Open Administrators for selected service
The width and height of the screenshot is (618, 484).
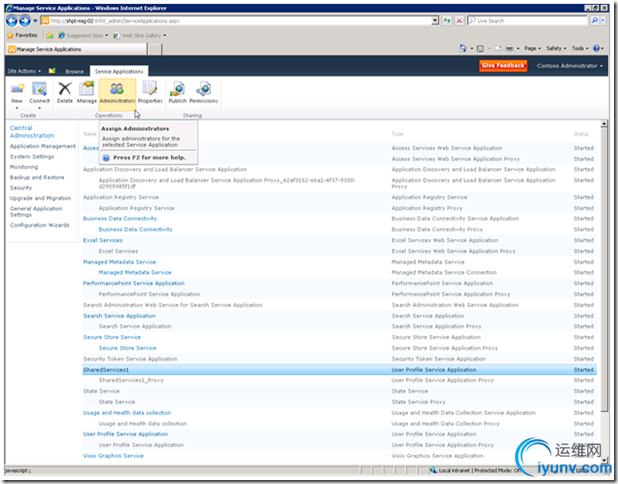tap(117, 93)
